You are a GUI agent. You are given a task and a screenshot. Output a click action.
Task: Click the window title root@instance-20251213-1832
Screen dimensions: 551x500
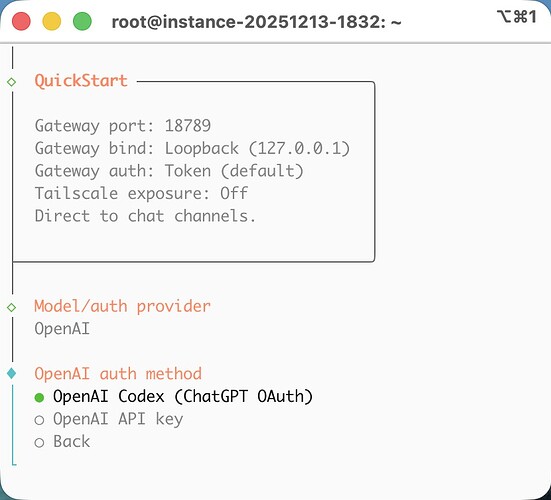pyautogui.click(x=256, y=22)
